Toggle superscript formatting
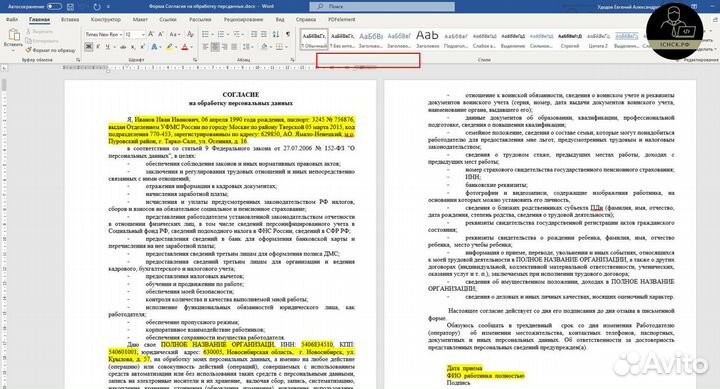 [x=143, y=47]
